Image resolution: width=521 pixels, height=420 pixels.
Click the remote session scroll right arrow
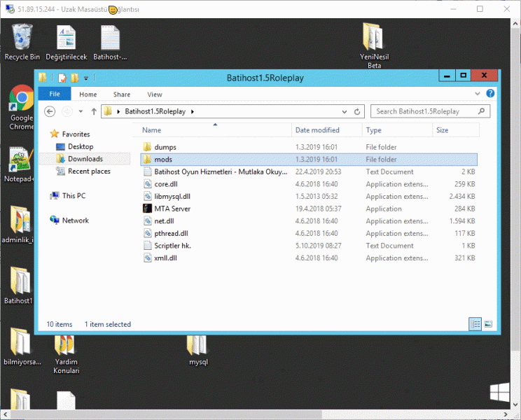tap(506, 414)
